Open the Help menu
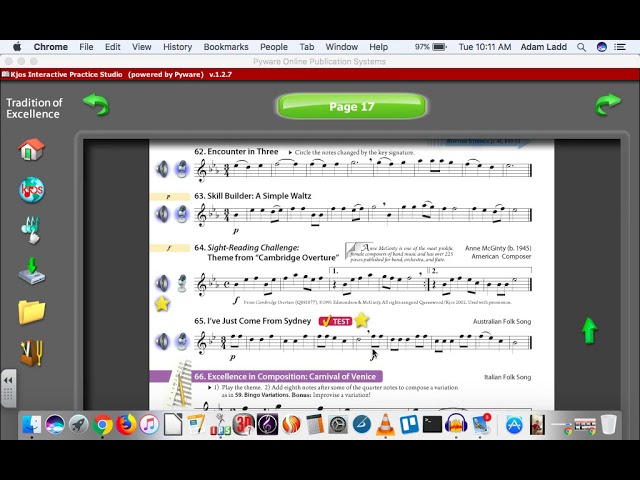Screen dimensions: 640x480 [378, 47]
